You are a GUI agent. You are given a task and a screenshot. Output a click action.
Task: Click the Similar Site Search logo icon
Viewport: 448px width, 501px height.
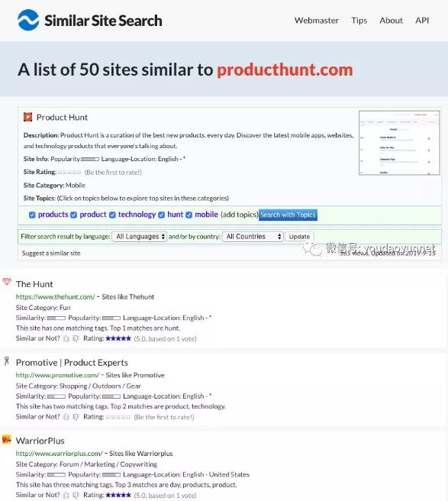pyautogui.click(x=28, y=20)
